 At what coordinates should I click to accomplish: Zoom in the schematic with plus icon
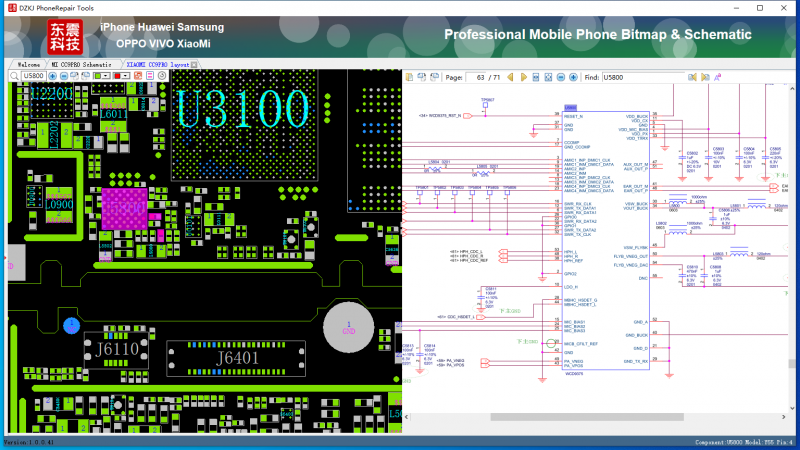573,77
